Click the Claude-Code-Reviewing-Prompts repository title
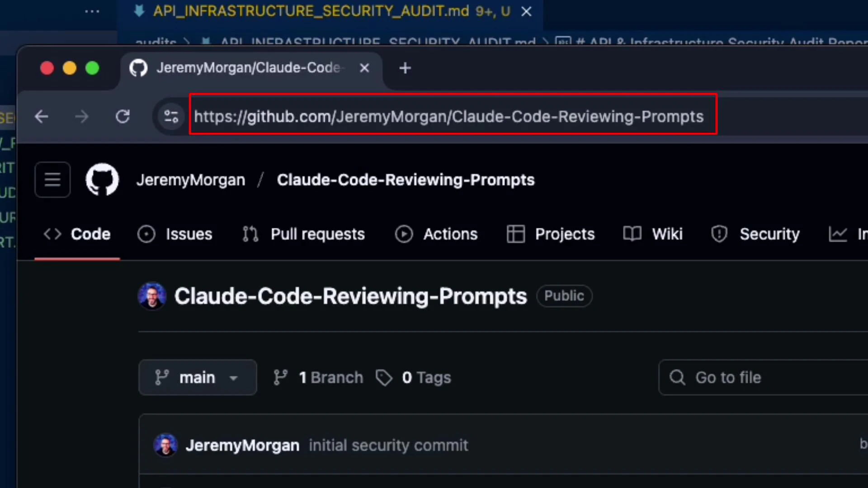The width and height of the screenshot is (868, 488). pos(351,296)
